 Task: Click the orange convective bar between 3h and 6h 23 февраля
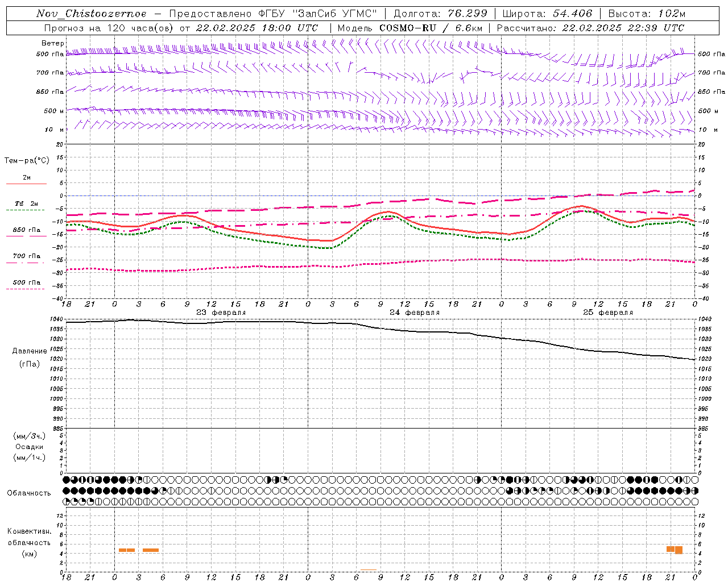(151, 550)
